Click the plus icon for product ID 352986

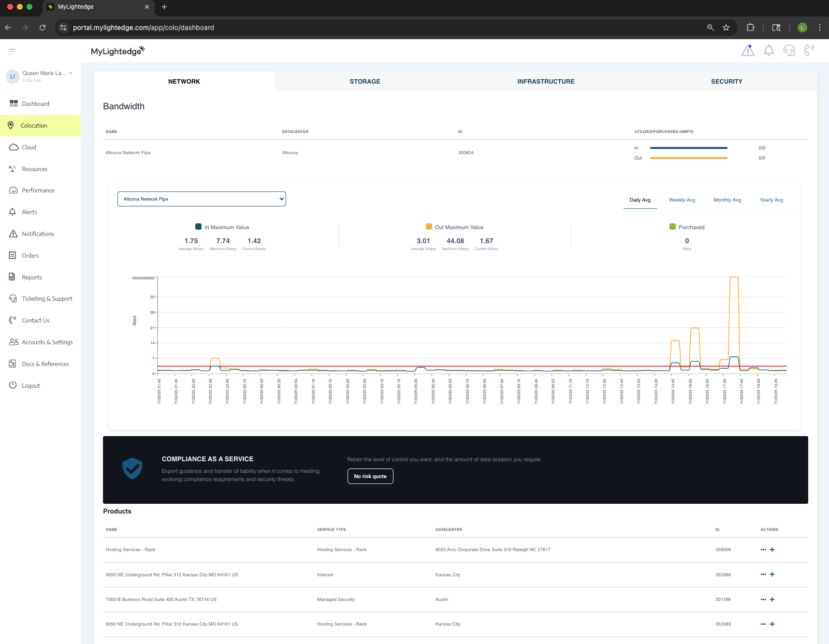click(x=772, y=574)
